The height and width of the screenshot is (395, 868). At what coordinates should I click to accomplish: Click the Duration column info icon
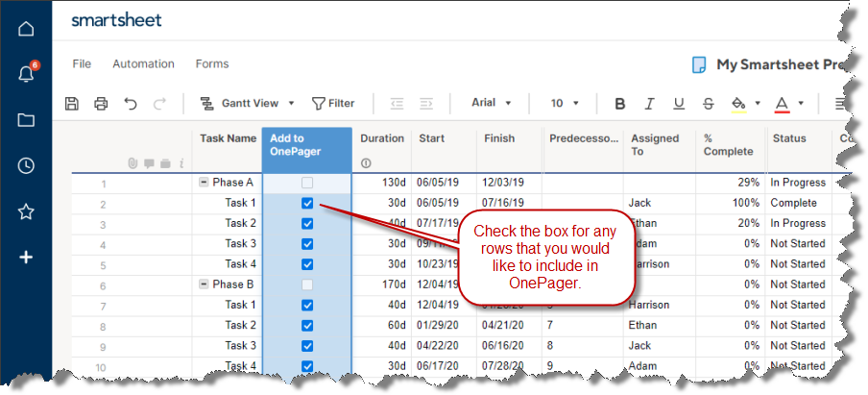click(366, 162)
